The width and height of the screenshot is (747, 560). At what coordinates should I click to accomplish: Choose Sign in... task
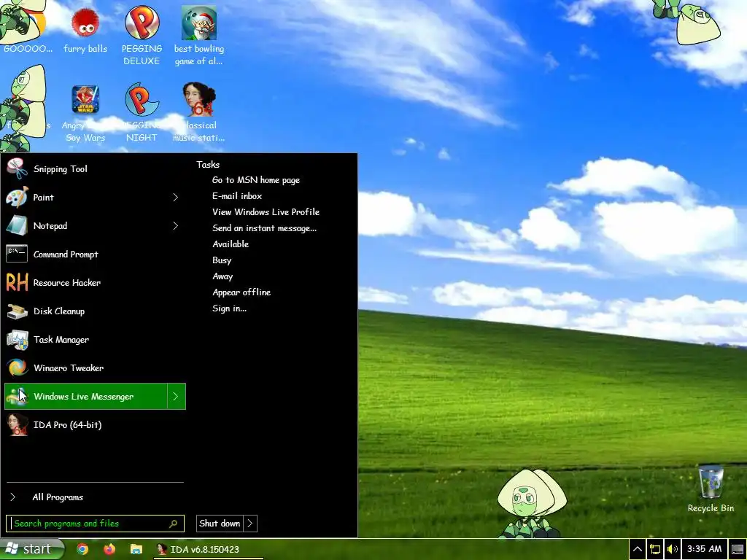(x=229, y=308)
